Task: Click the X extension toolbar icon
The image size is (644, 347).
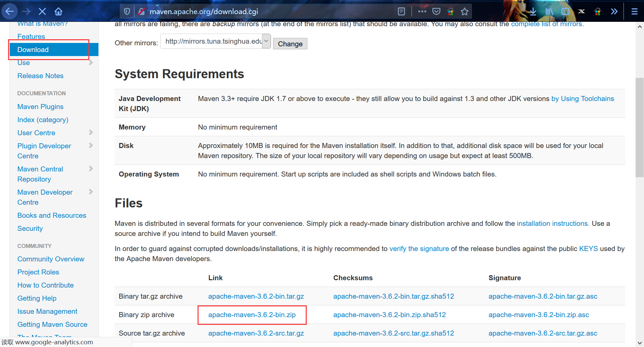Action: pyautogui.click(x=582, y=11)
